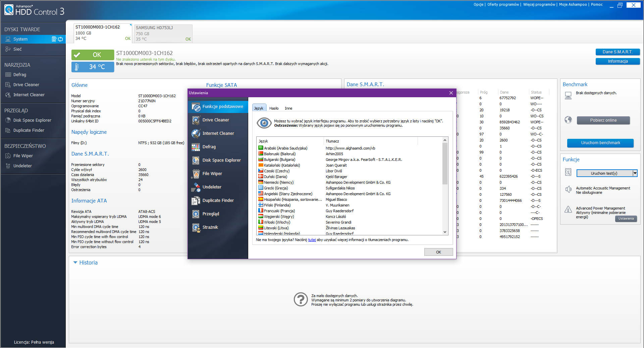Click the Internet Cleaner icon in main sidebar

point(8,95)
